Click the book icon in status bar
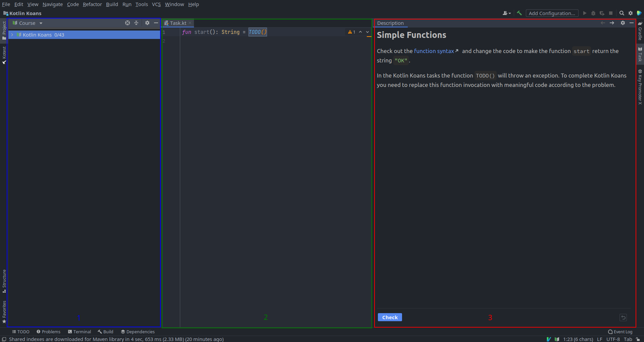Viewport: 644px width, 342px height. pos(557,339)
